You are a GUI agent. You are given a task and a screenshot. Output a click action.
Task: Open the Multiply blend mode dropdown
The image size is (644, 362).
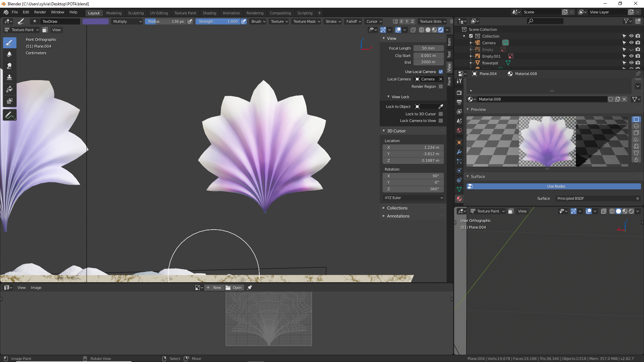coord(127,21)
